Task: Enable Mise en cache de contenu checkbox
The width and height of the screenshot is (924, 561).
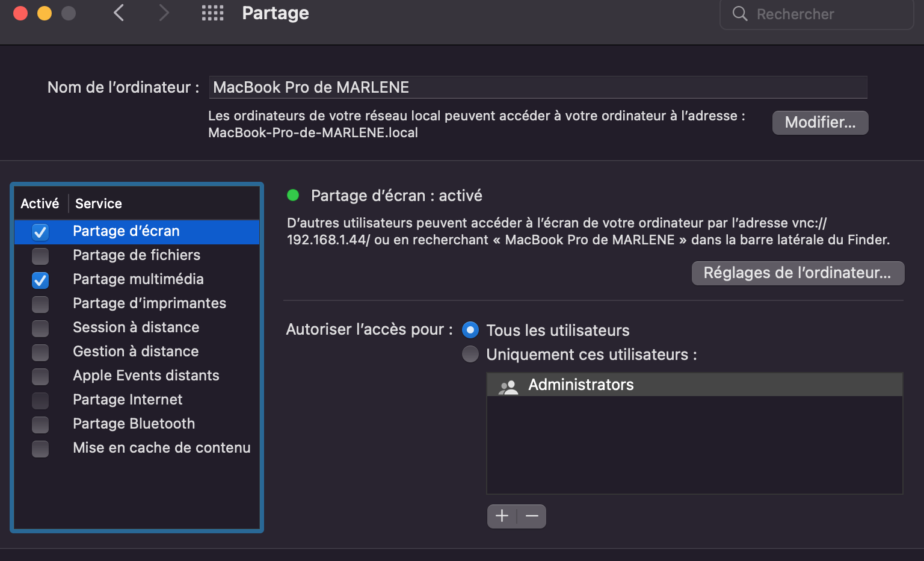Action: (40, 448)
